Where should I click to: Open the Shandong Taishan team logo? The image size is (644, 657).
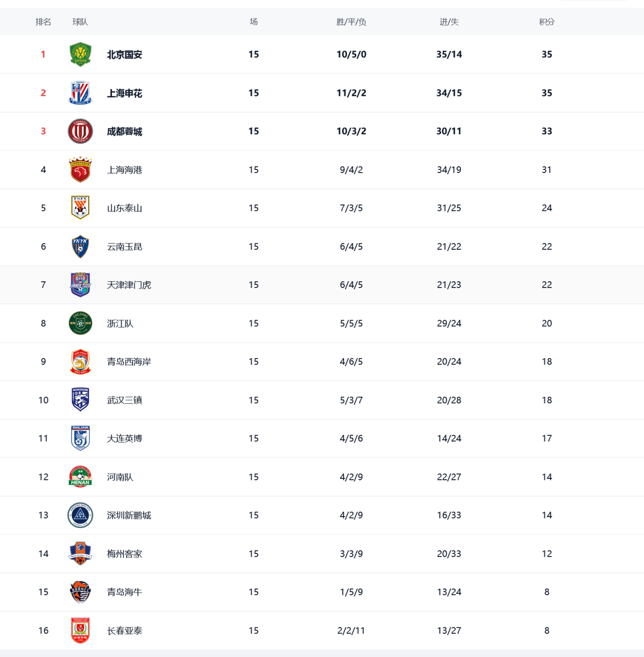80,208
